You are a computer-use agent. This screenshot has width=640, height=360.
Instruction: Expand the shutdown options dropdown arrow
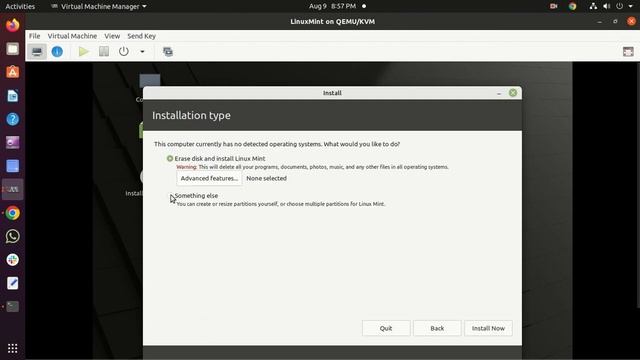tap(142, 51)
